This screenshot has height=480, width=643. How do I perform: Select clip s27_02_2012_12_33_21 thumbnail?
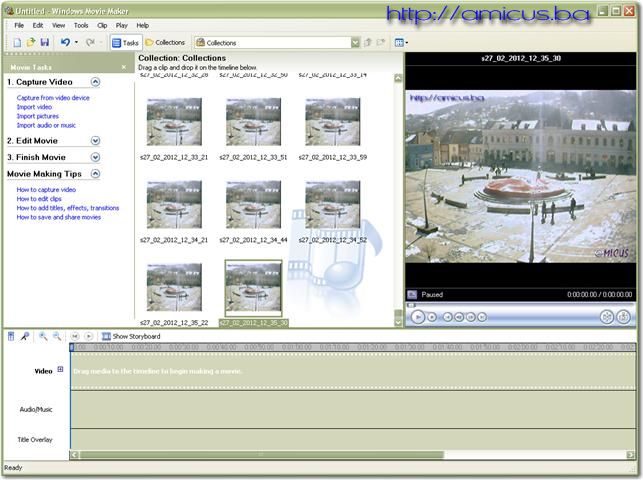point(174,121)
